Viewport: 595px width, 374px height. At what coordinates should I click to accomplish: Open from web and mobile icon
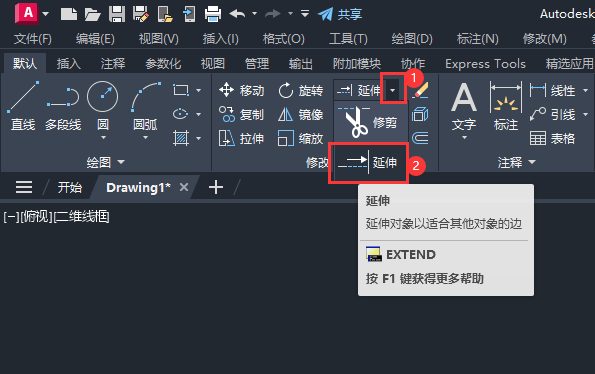point(165,14)
